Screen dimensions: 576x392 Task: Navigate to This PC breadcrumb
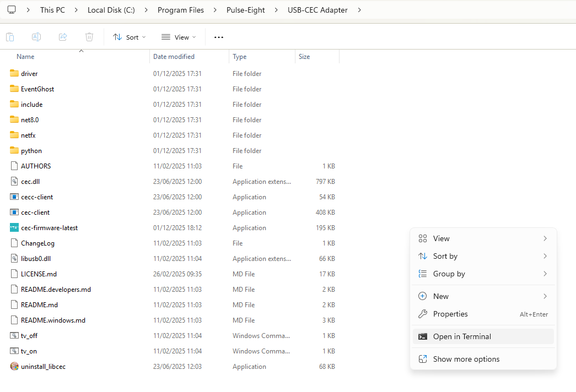(52, 10)
